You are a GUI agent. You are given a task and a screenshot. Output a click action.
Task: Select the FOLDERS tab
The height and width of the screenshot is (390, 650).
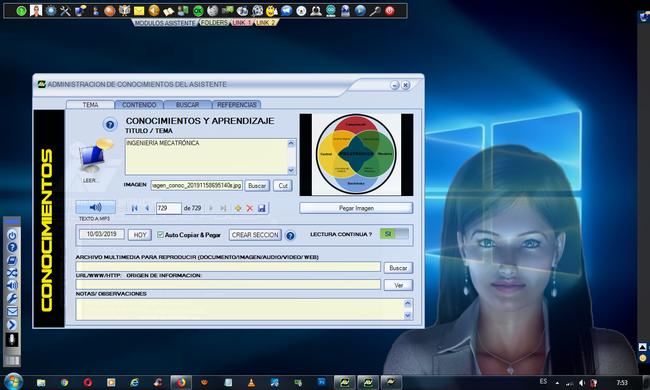point(214,22)
